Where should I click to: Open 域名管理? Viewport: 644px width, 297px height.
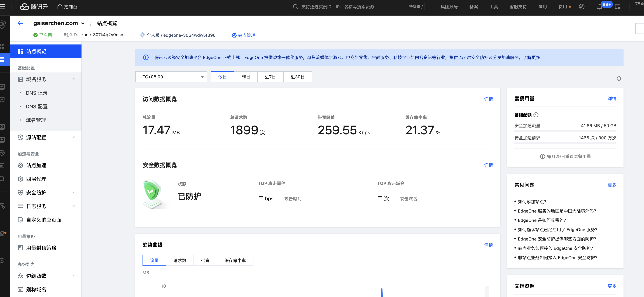[36, 120]
